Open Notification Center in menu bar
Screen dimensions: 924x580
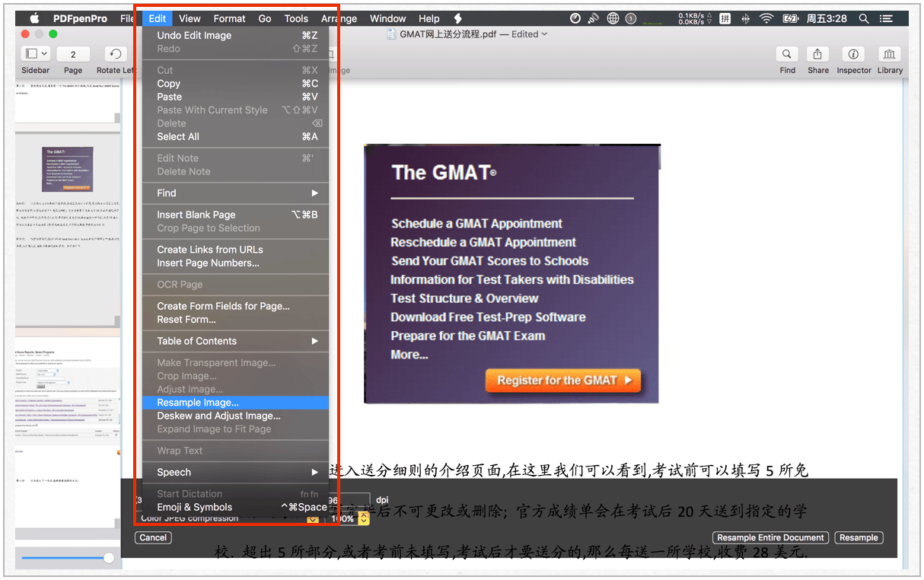tap(886, 18)
